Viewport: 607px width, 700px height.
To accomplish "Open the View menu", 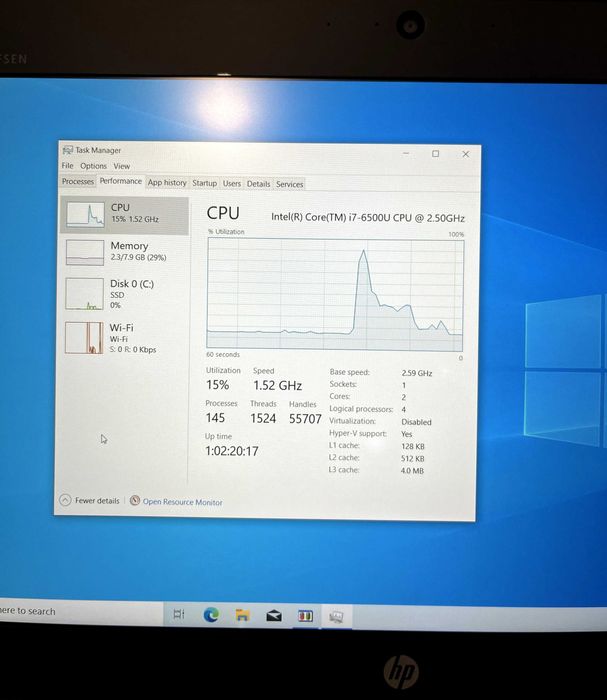I will [121, 166].
